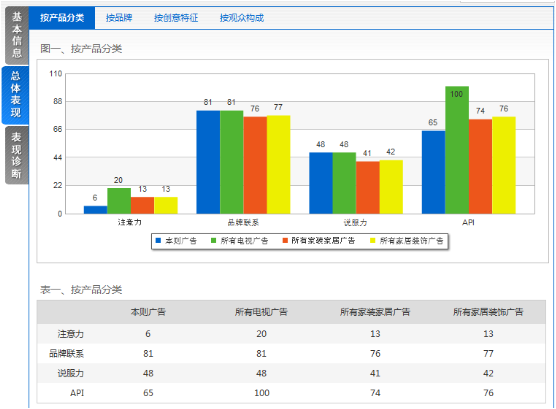Click the API row label in table
Image resolution: width=556 pixels, height=409 pixels.
tap(77, 393)
